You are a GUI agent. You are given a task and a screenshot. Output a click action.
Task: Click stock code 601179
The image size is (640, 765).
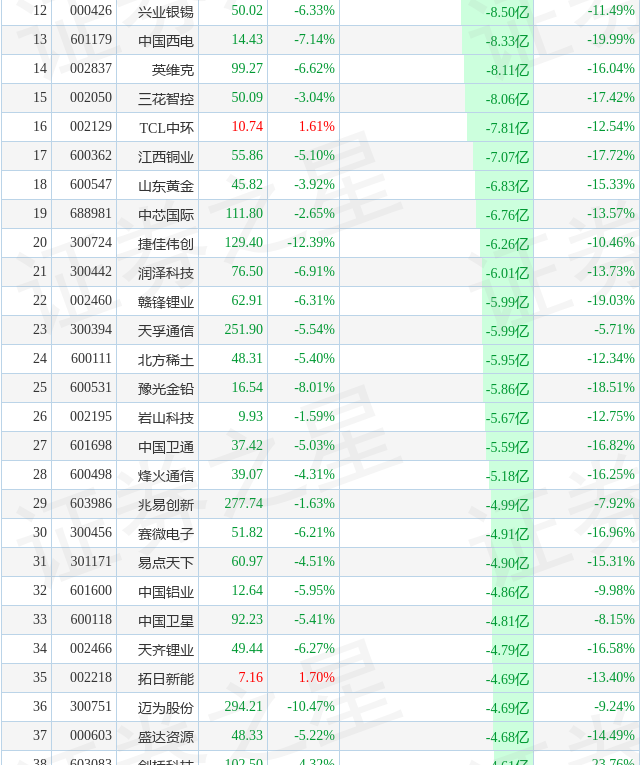[91, 40]
